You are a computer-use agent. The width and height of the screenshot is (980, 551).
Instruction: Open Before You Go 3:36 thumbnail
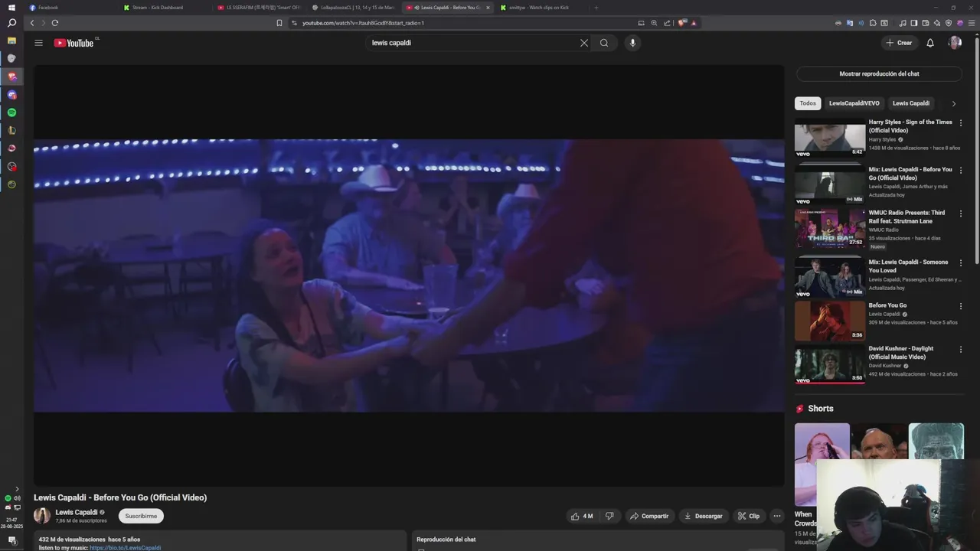(830, 321)
